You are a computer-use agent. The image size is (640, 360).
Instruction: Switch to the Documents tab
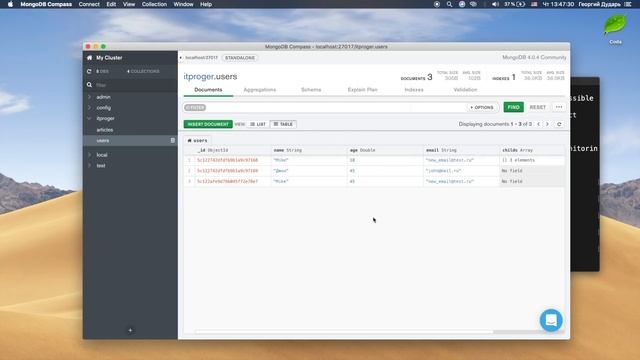(x=208, y=90)
